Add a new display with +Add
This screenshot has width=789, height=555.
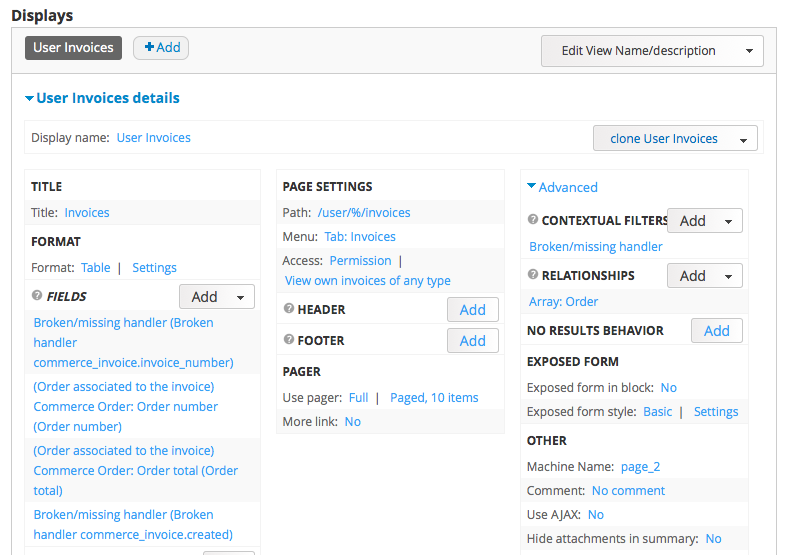(161, 47)
